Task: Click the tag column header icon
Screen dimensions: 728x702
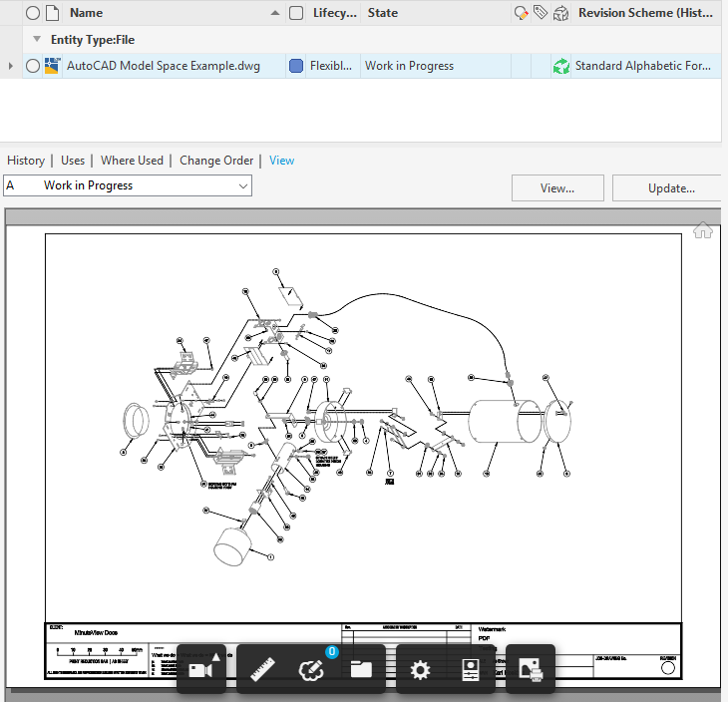Action: (541, 13)
